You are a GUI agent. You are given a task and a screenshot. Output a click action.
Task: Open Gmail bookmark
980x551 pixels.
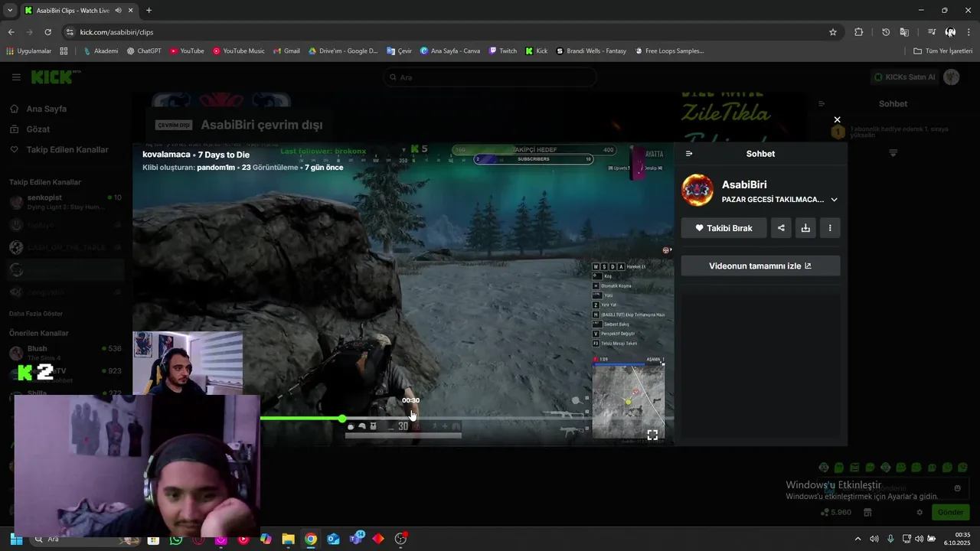coord(287,51)
